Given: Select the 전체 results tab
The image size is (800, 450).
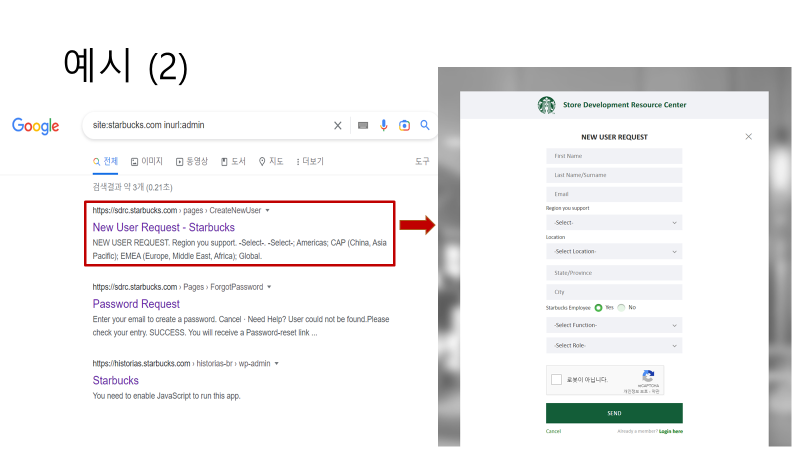Looking at the screenshot, I should pyautogui.click(x=105, y=161).
